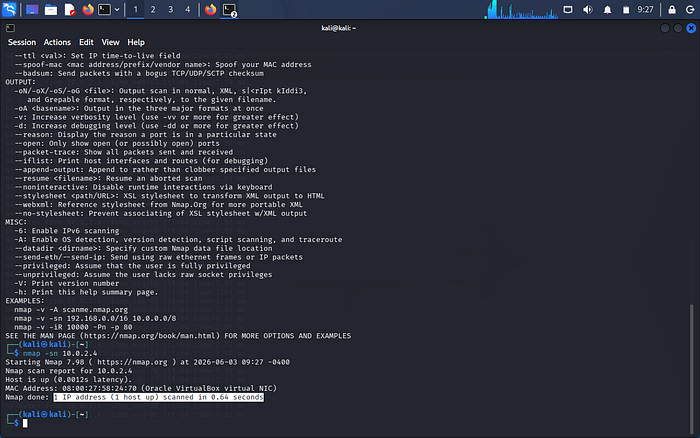The height and width of the screenshot is (438, 700).
Task: Open the volume control icon
Action: [x=588, y=9]
